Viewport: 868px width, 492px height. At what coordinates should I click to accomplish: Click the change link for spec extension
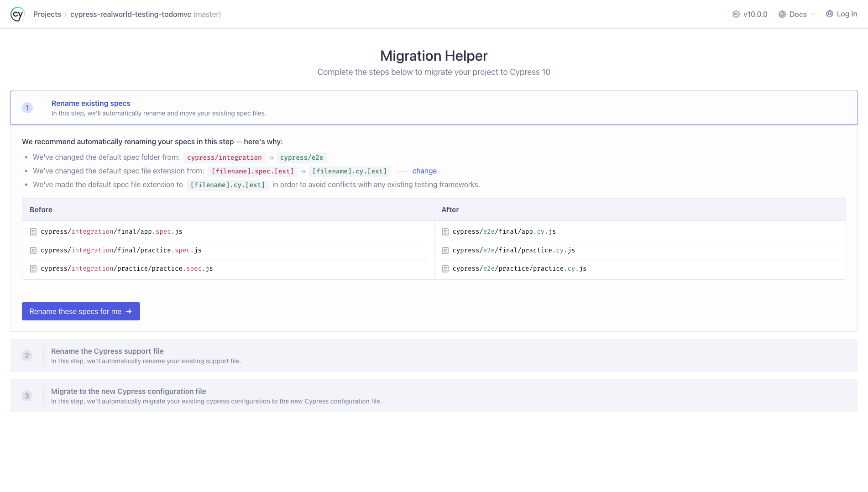click(x=424, y=171)
